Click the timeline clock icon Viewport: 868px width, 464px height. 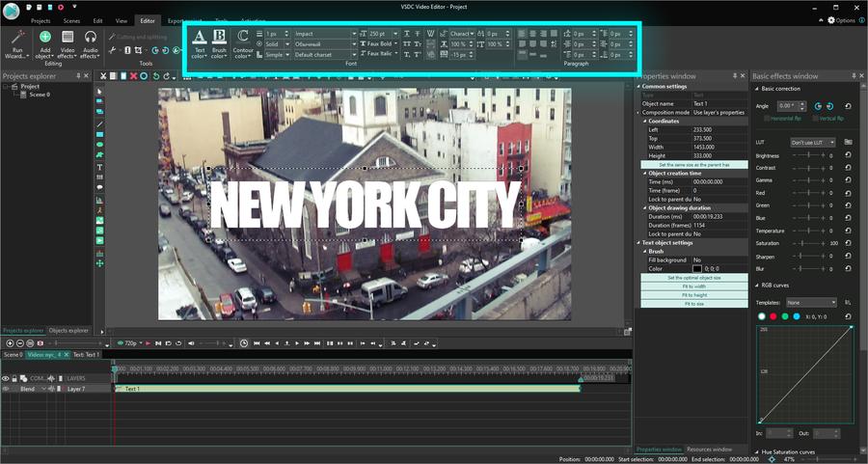click(x=244, y=343)
